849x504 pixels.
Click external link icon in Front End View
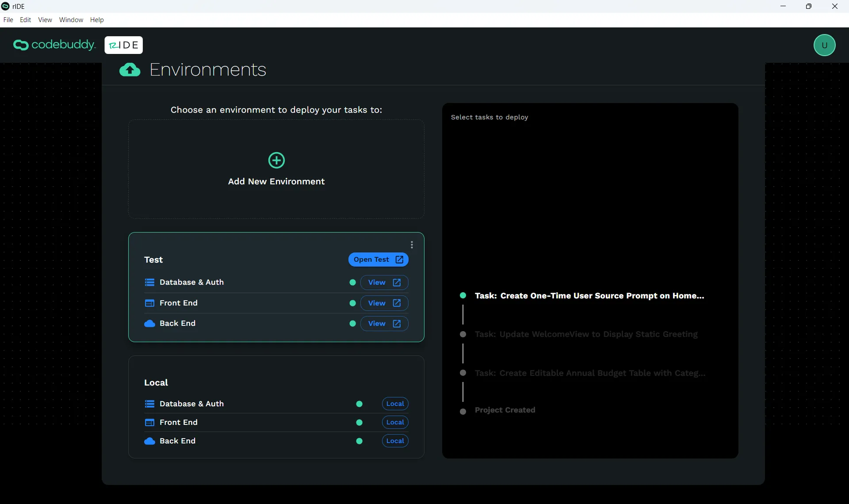pyautogui.click(x=397, y=303)
